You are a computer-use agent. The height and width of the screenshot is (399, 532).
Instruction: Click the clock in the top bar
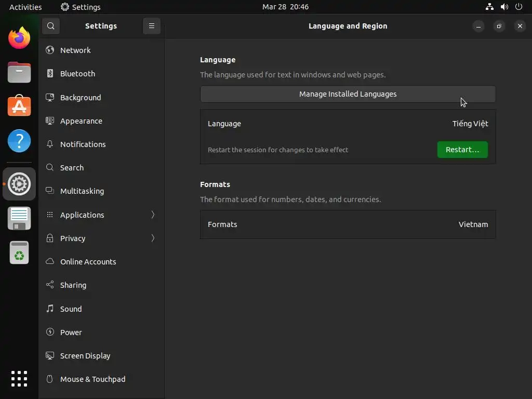(x=285, y=7)
